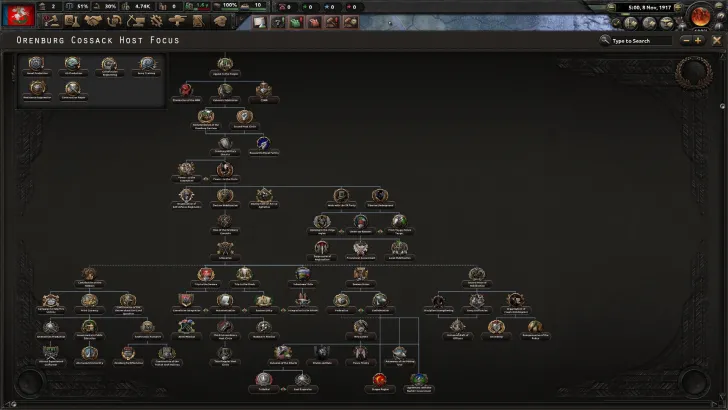Increase game speed next to date
728x410 pixels.
tap(680, 8)
